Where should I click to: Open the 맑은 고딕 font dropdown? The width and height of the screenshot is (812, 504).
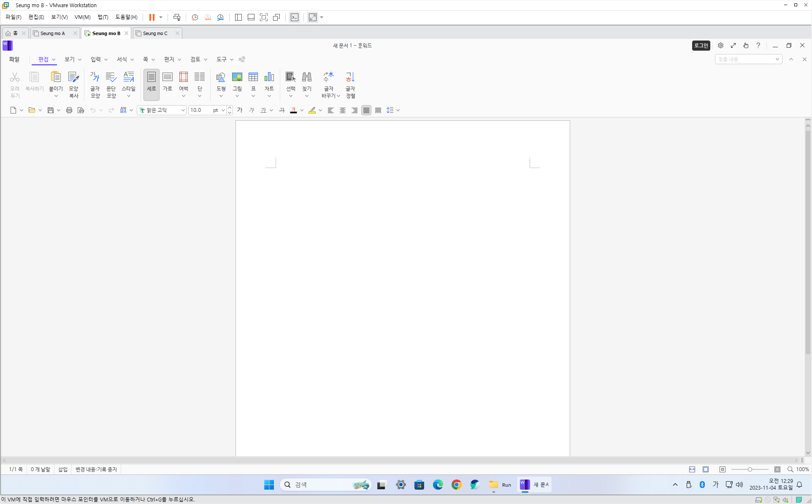click(x=183, y=110)
